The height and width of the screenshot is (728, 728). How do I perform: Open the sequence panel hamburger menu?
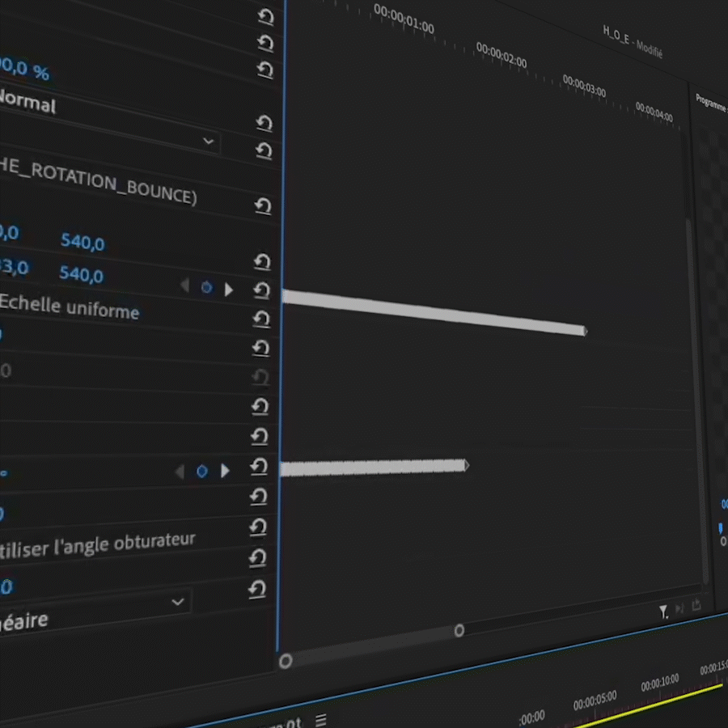click(x=321, y=719)
